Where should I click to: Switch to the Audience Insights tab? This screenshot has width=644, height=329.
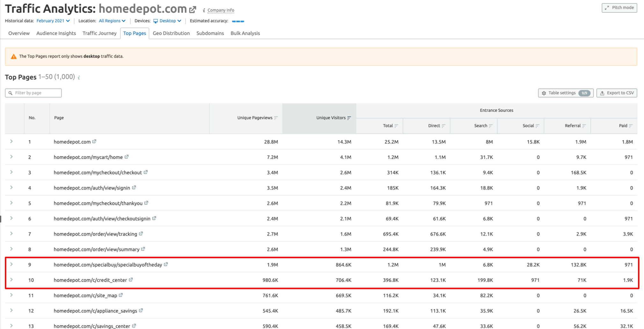56,33
